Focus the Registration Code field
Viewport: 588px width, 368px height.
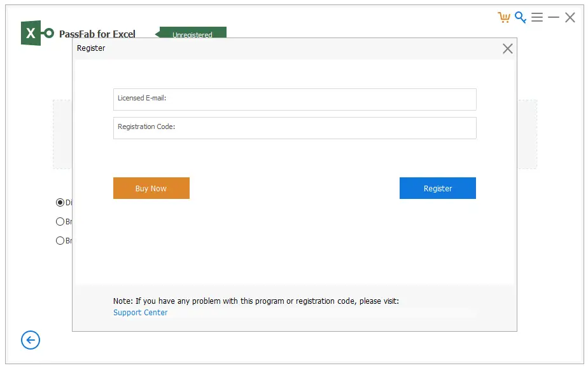click(x=294, y=128)
